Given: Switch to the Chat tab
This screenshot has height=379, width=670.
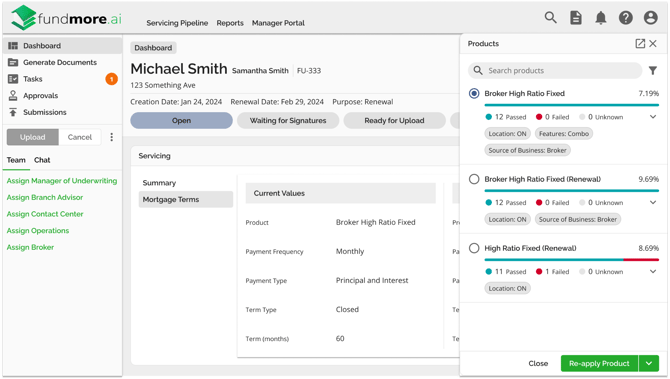Looking at the screenshot, I should point(42,160).
